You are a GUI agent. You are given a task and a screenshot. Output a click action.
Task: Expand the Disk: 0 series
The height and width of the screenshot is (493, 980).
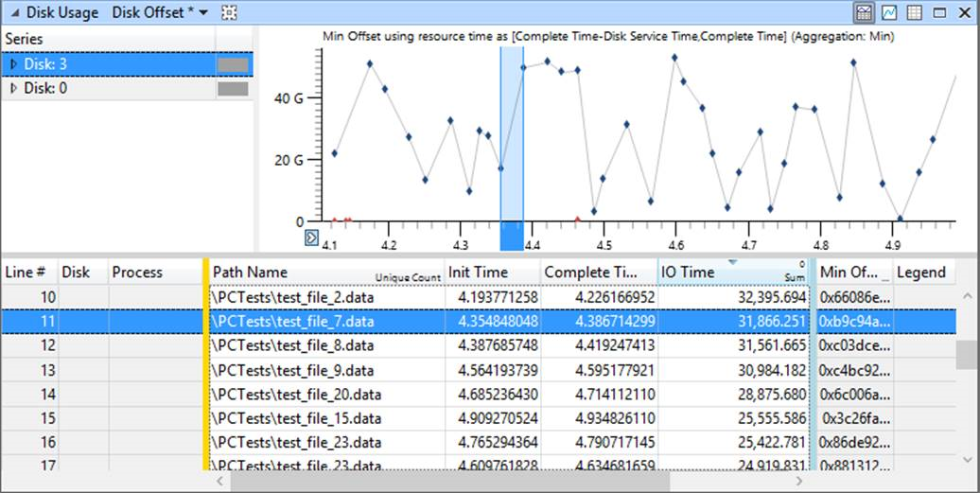point(14,89)
